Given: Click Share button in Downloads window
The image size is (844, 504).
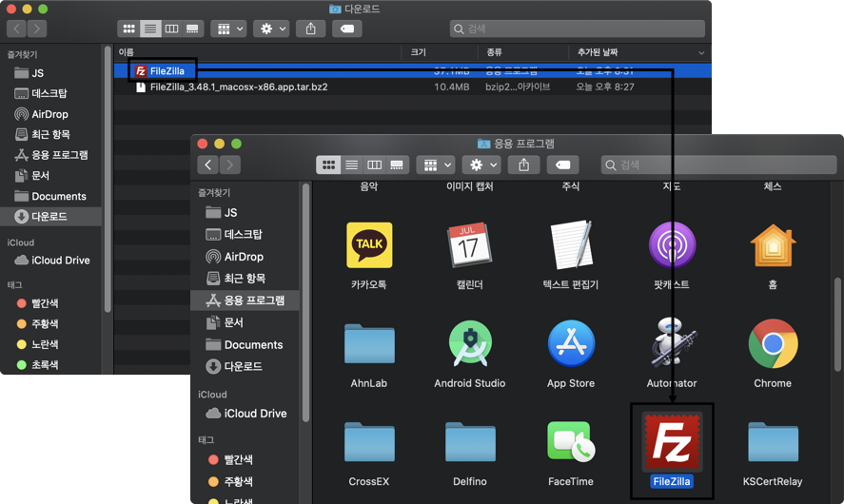Looking at the screenshot, I should [310, 29].
